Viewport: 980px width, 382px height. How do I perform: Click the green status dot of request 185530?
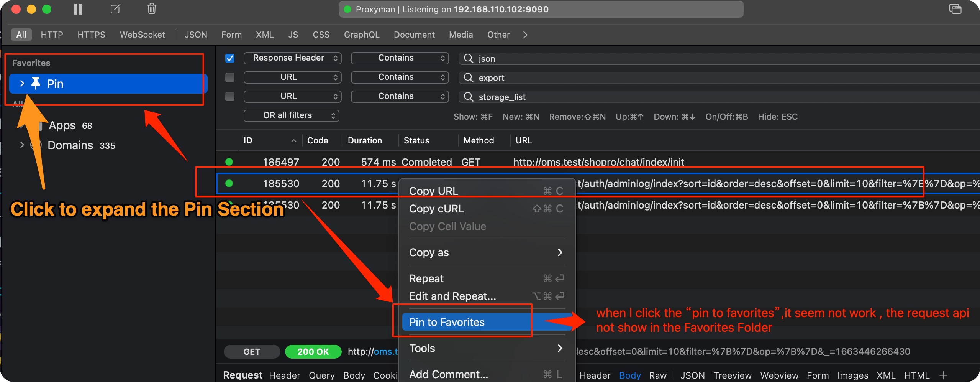229,183
